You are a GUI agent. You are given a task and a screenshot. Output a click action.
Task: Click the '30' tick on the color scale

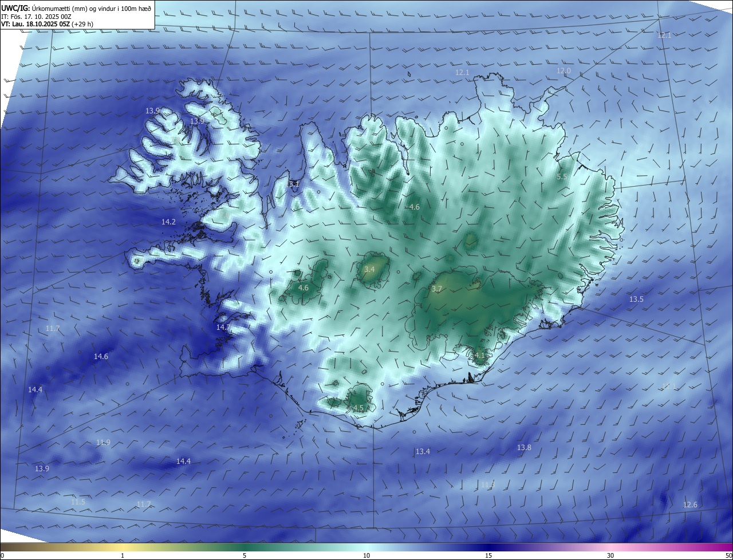610,555
